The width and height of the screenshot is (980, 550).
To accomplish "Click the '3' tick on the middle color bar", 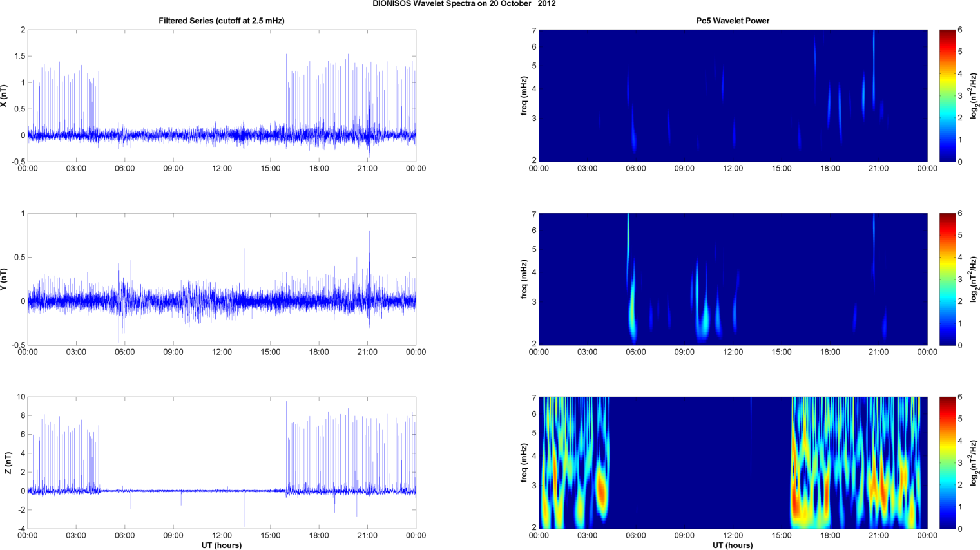I will (x=960, y=280).
